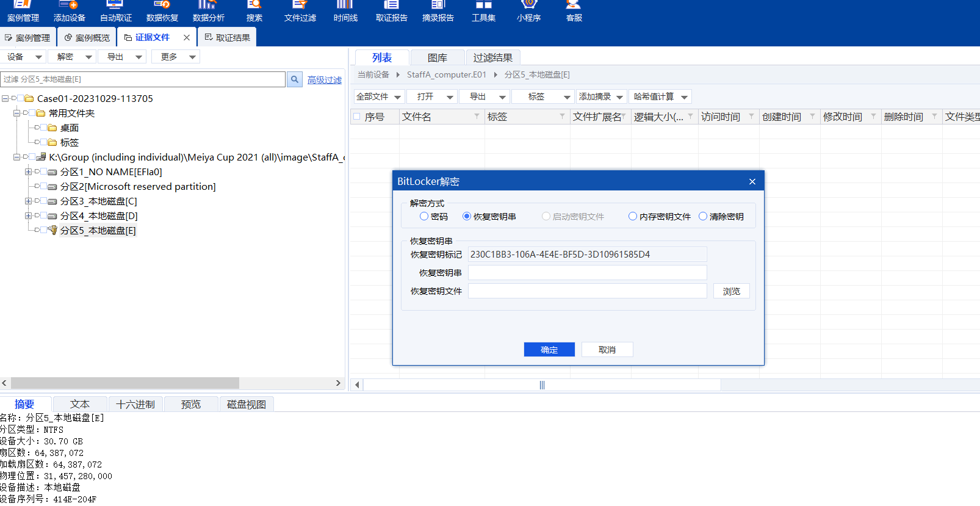Open the 工具集 toolbar item
Image resolution: width=980 pixels, height=506 pixels.
[483, 12]
